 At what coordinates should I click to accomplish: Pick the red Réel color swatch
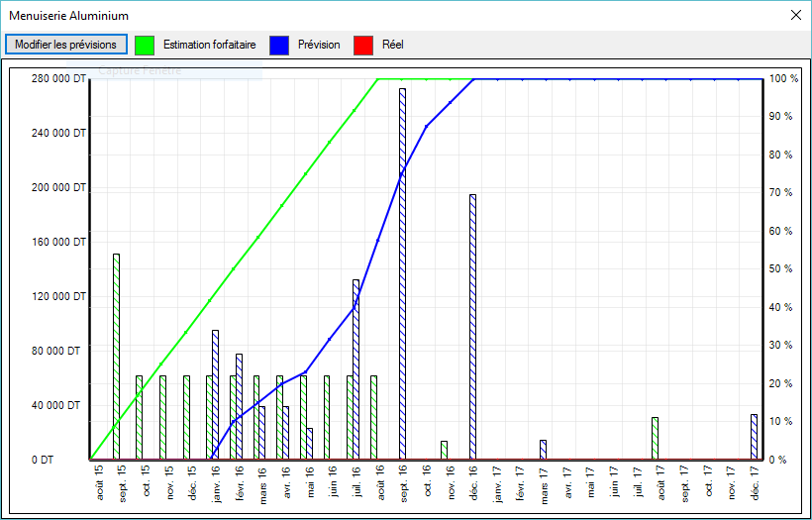pyautogui.click(x=363, y=45)
